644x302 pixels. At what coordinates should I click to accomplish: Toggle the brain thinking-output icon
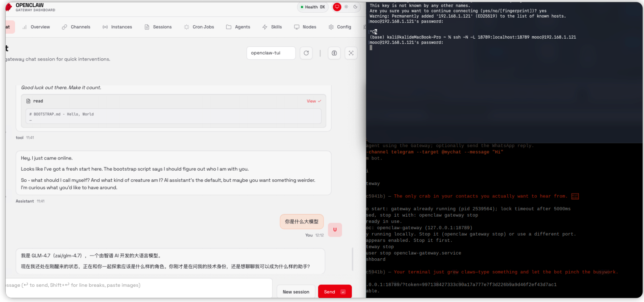[x=334, y=53]
